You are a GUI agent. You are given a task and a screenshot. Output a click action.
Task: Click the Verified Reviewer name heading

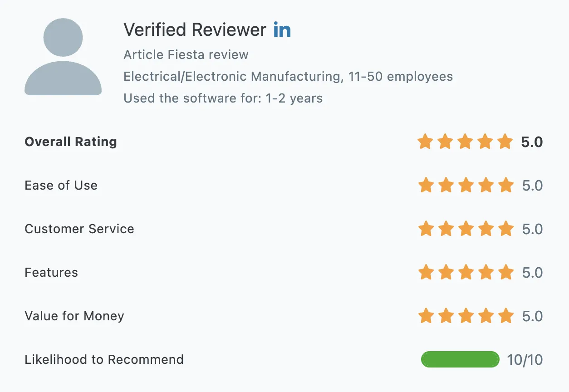click(x=195, y=30)
